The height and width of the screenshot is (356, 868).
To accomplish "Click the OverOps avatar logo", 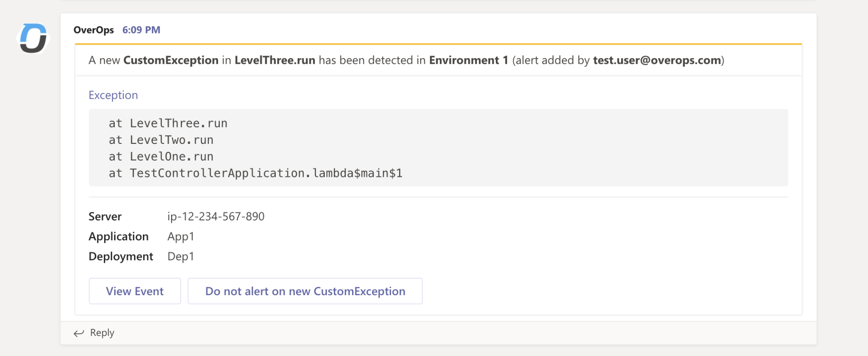I will [33, 38].
